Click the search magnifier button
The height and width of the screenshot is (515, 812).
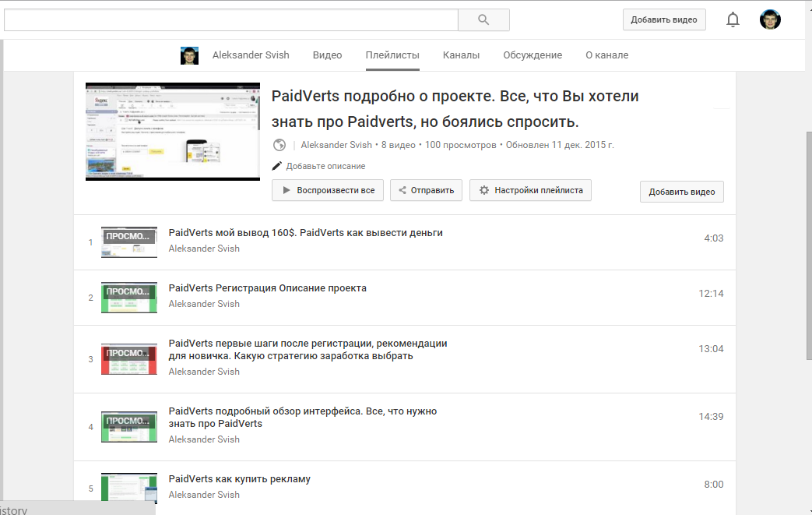[x=483, y=19]
